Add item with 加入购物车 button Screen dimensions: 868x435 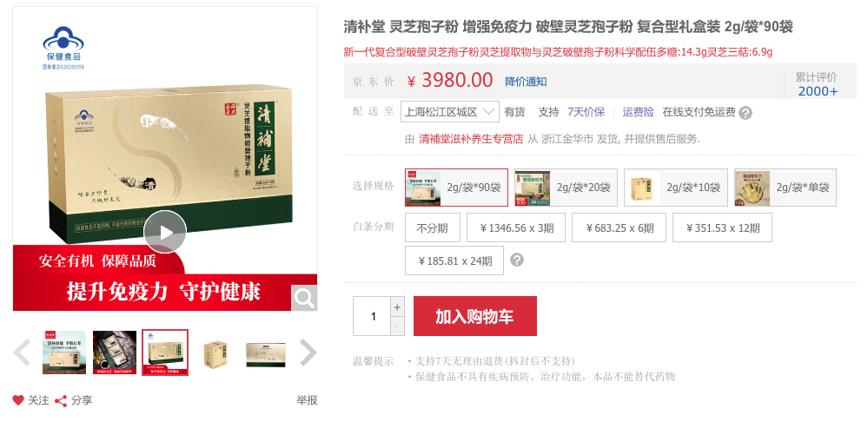point(475,316)
